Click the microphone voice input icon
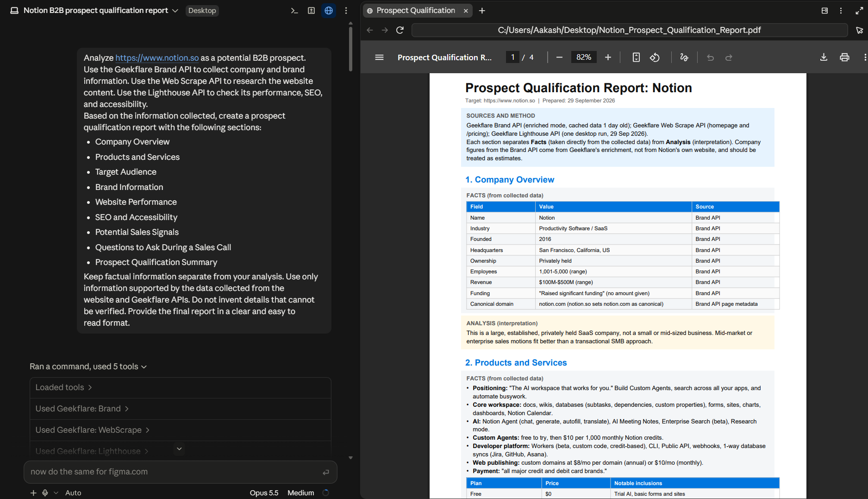The width and height of the screenshot is (868, 499). coord(45,493)
